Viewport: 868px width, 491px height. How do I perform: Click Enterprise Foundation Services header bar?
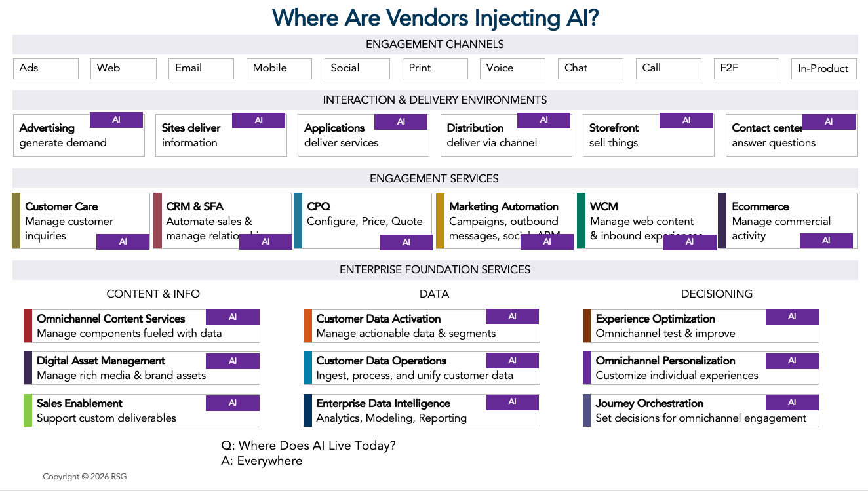435,270
